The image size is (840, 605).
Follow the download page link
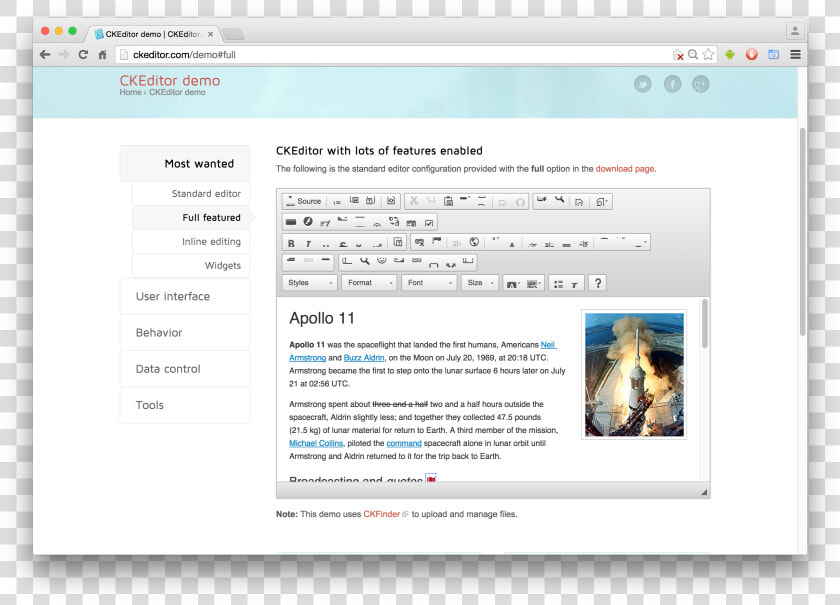pyautogui.click(x=625, y=169)
